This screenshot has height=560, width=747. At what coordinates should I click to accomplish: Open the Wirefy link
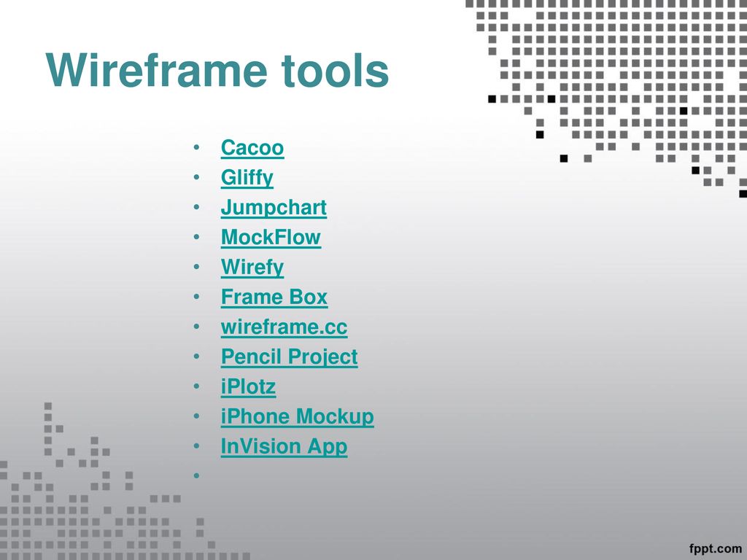[252, 268]
